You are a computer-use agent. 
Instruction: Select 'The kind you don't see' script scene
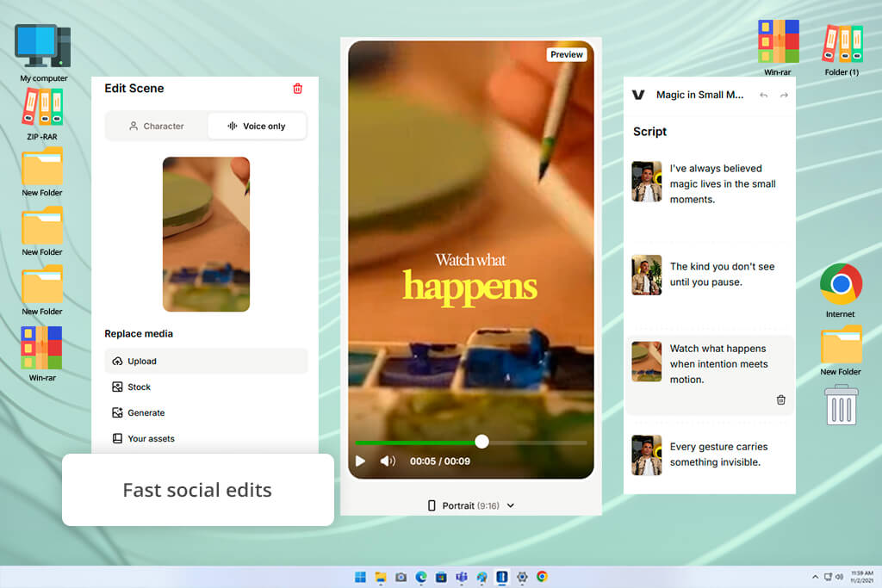pos(710,275)
